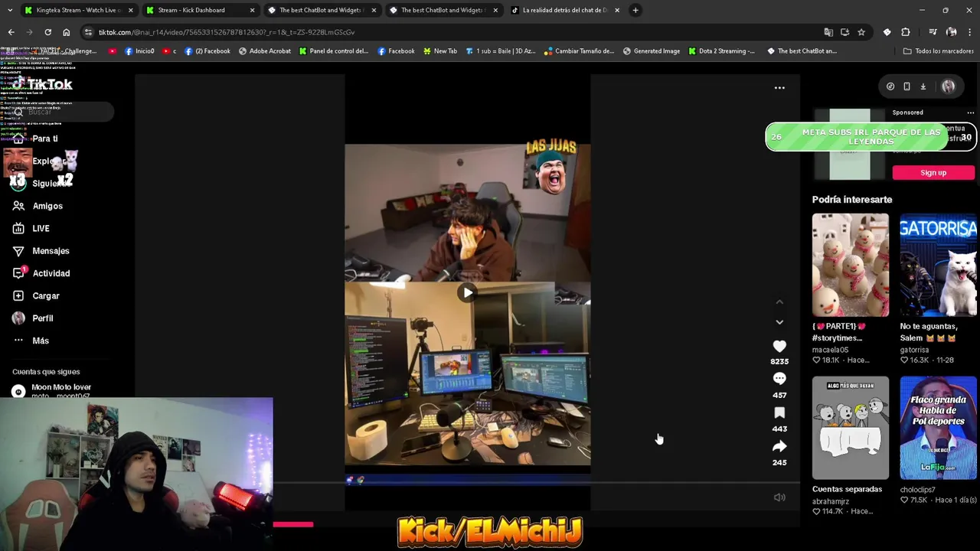Click the gatorrisa username

pos(914,350)
